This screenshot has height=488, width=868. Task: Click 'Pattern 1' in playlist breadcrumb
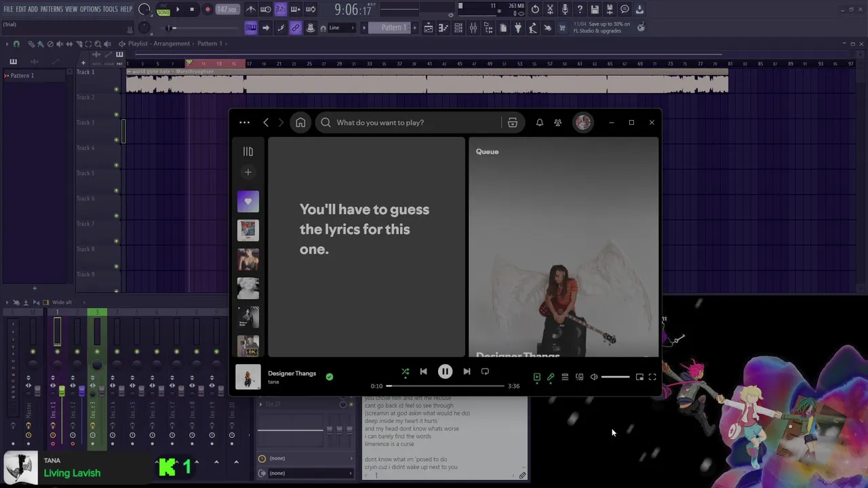coord(210,43)
